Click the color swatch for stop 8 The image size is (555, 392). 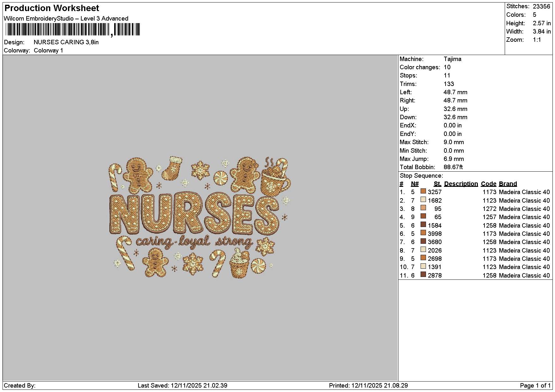(423, 249)
